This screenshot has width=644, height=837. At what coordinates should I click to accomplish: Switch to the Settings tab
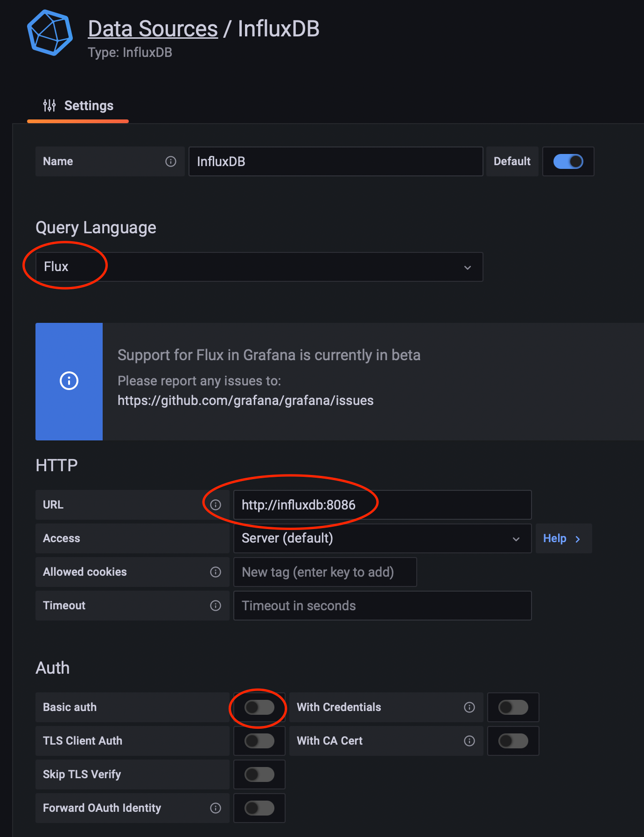tap(78, 106)
